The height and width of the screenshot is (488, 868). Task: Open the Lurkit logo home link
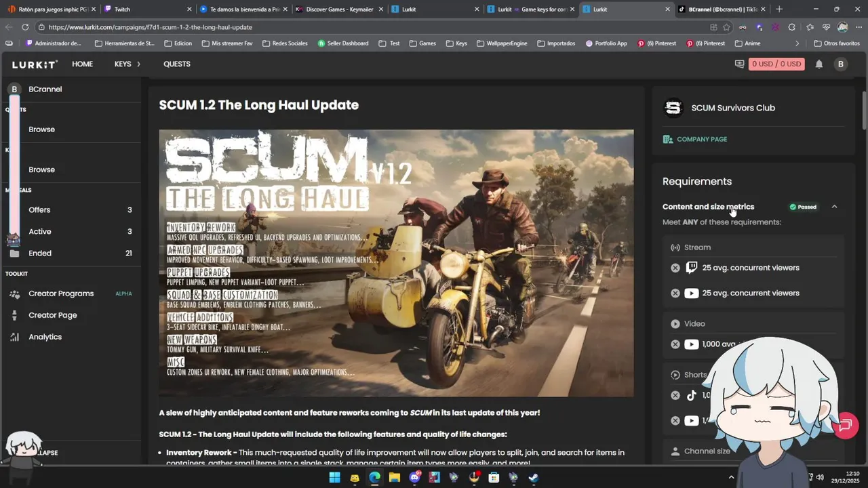tap(35, 64)
